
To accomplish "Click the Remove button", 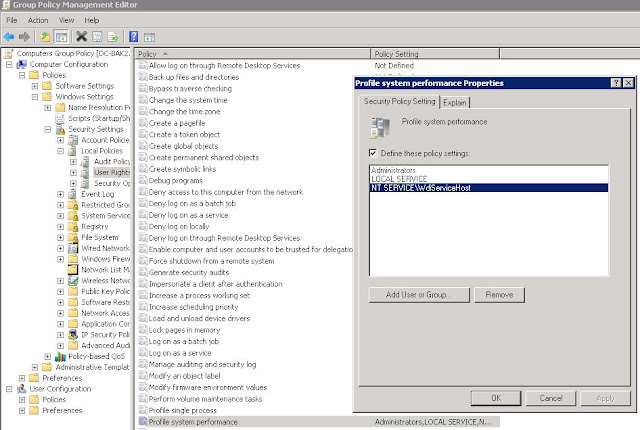I will [x=499, y=295].
